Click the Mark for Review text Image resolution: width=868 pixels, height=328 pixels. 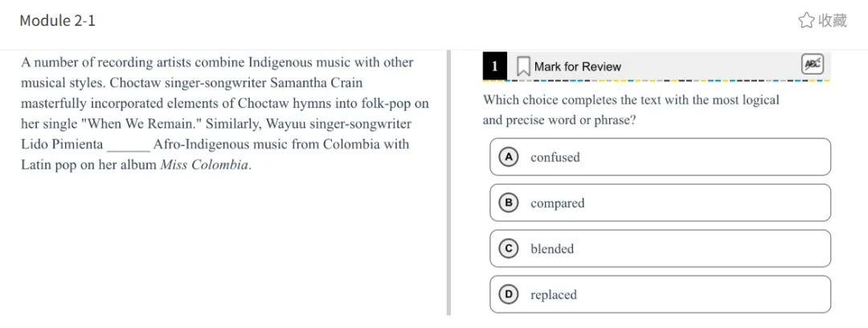tap(577, 67)
